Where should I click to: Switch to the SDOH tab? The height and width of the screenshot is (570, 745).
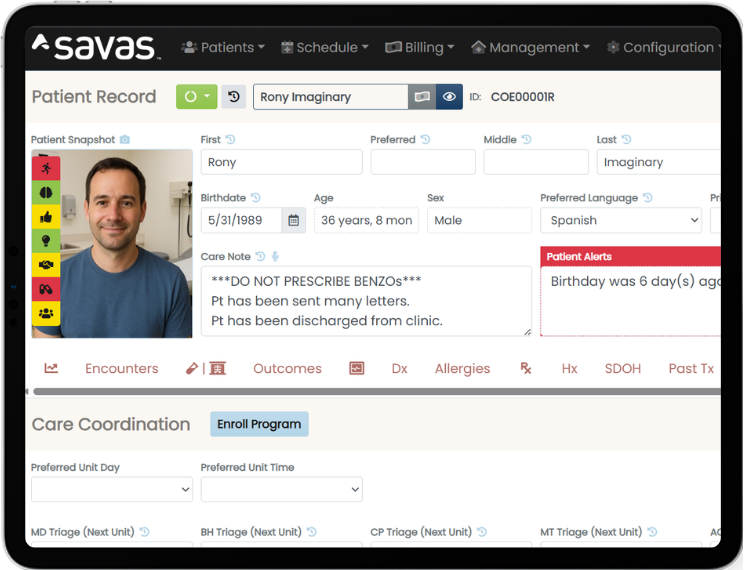pos(622,369)
